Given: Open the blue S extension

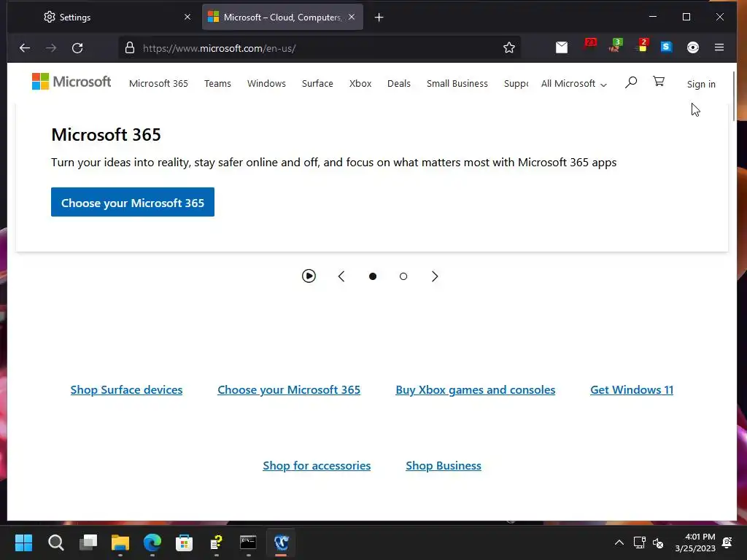Looking at the screenshot, I should point(666,47).
